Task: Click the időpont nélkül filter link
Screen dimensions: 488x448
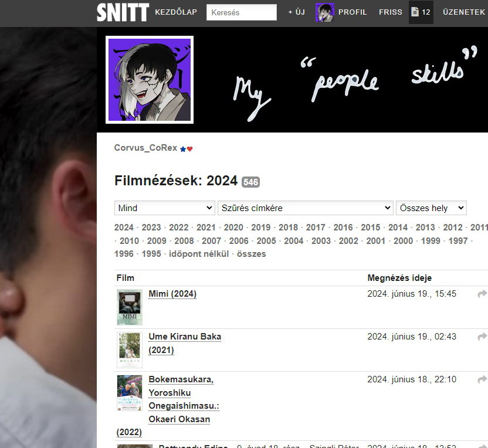Action: pyautogui.click(x=199, y=254)
